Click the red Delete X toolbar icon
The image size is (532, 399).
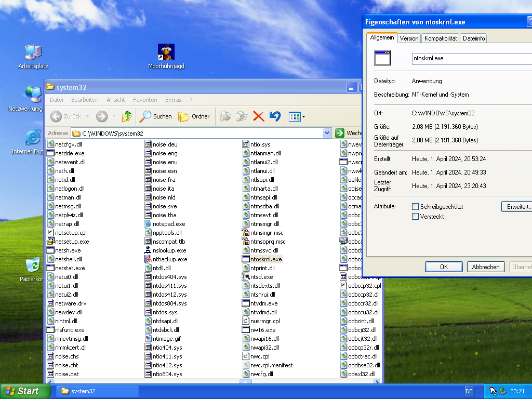258,116
